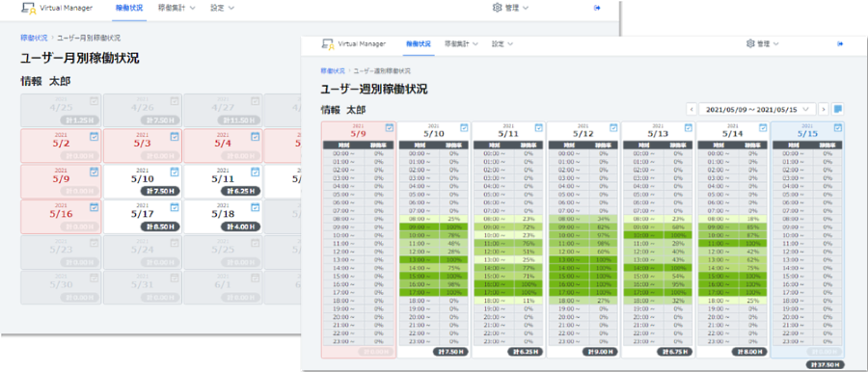Click the 計6.25 H badge on monthly 5/11
Image resolution: width=868 pixels, height=372 pixels.
tap(241, 191)
